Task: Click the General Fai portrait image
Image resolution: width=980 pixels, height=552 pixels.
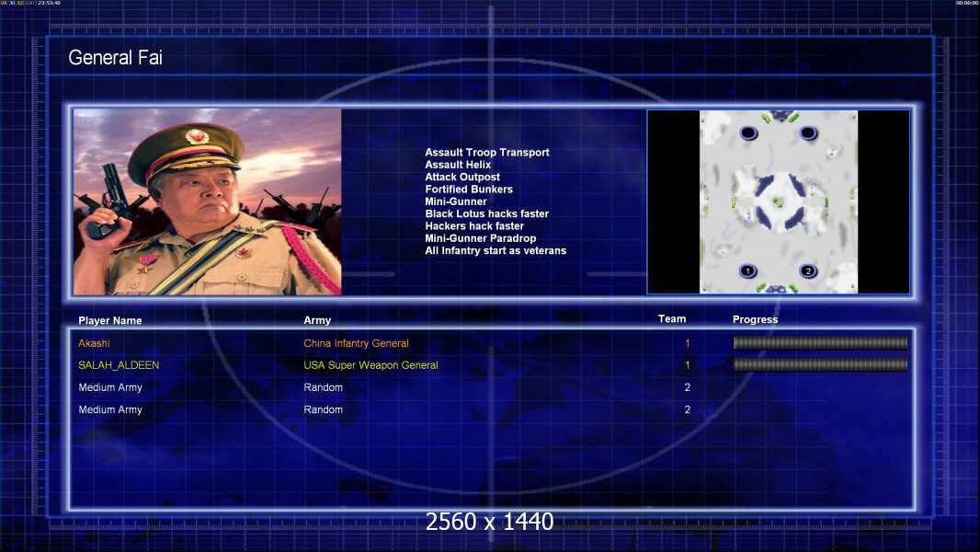Action: coord(208,201)
